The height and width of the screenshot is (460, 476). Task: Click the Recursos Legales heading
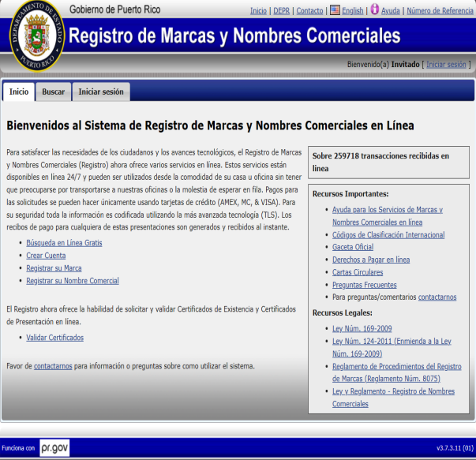(343, 312)
